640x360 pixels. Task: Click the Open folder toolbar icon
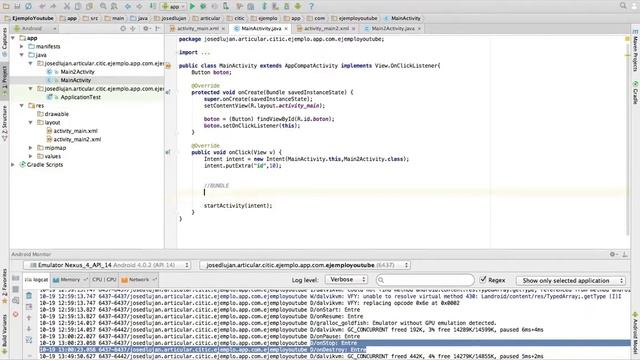pyautogui.click(x=6, y=6)
